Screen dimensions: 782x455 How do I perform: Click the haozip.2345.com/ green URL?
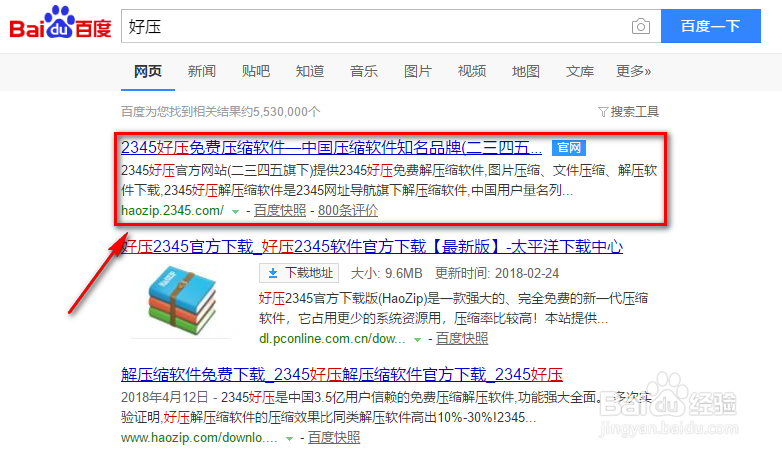(173, 211)
